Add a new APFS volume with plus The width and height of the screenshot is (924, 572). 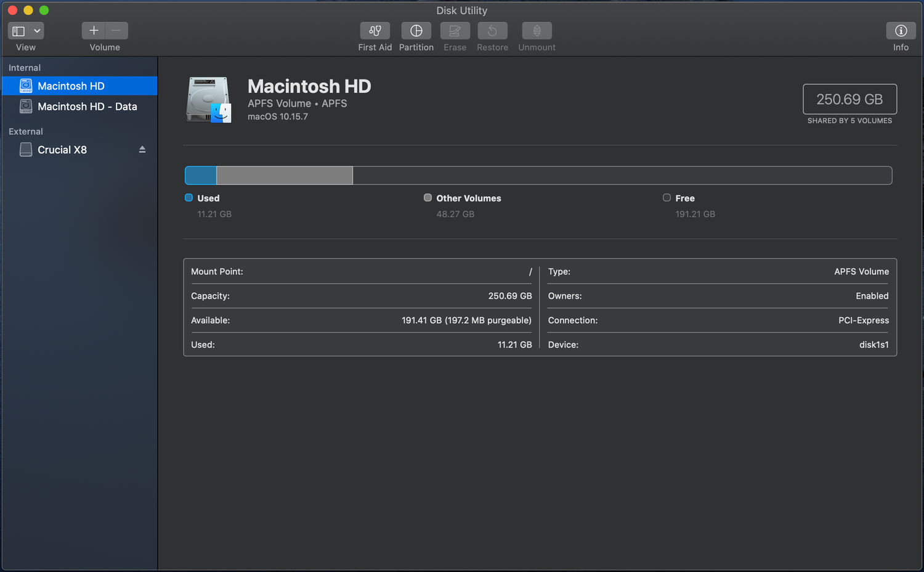[94, 31]
